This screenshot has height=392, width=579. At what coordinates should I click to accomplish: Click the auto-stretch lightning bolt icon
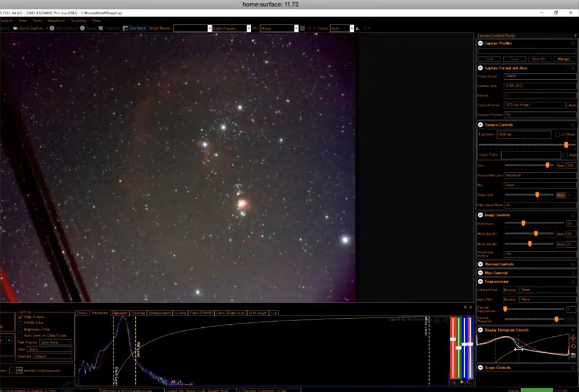pos(573,338)
